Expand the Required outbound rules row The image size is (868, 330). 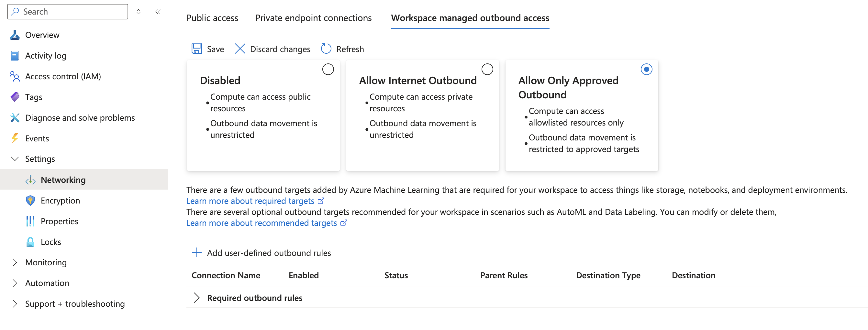[x=197, y=298]
